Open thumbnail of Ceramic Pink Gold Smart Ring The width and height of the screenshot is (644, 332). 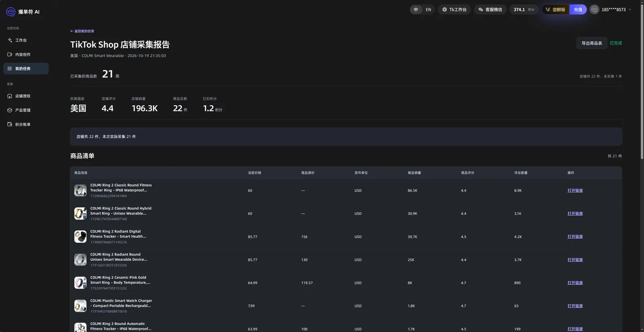pos(80,283)
